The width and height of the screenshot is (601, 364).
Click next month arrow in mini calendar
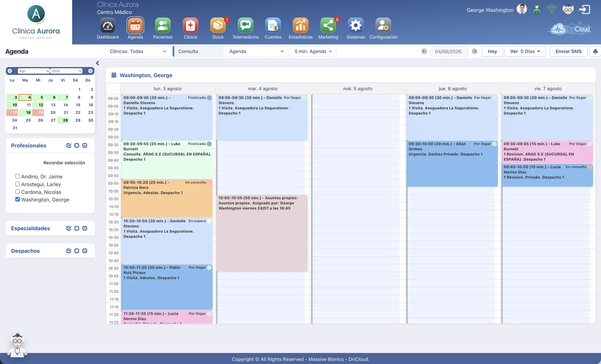tap(90, 71)
